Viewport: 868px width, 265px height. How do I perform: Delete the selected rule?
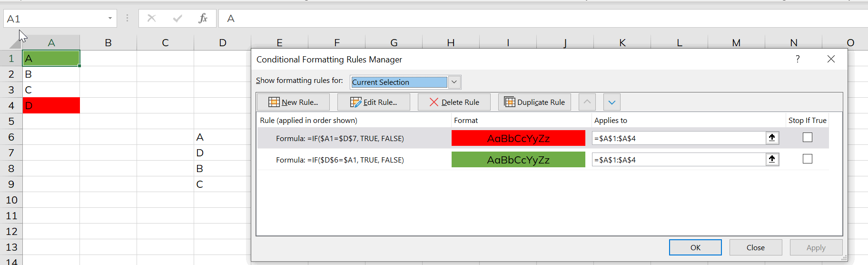[454, 102]
